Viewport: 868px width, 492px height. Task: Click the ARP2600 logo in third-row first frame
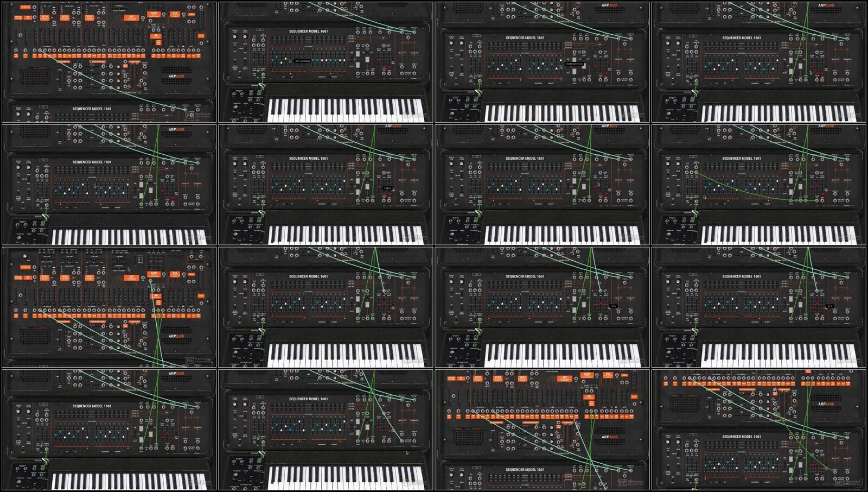point(176,337)
